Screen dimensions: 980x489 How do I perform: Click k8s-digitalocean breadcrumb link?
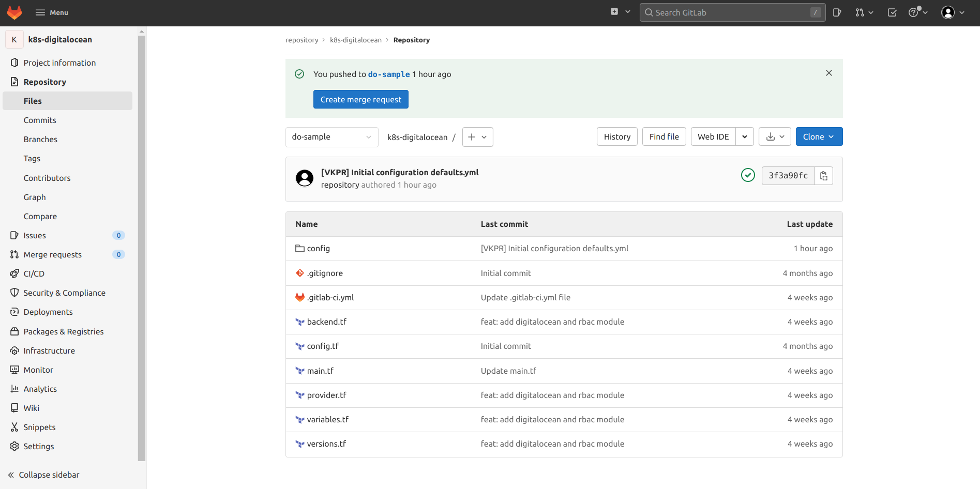(356, 40)
